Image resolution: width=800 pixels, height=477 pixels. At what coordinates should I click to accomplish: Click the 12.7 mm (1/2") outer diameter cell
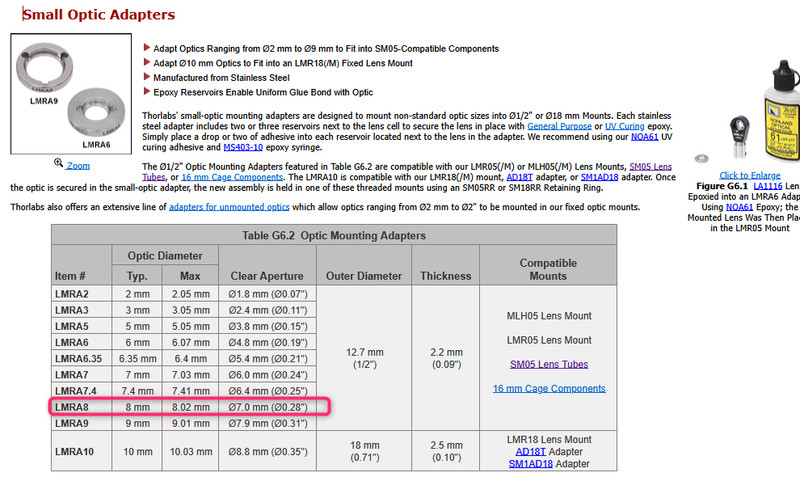(x=364, y=358)
